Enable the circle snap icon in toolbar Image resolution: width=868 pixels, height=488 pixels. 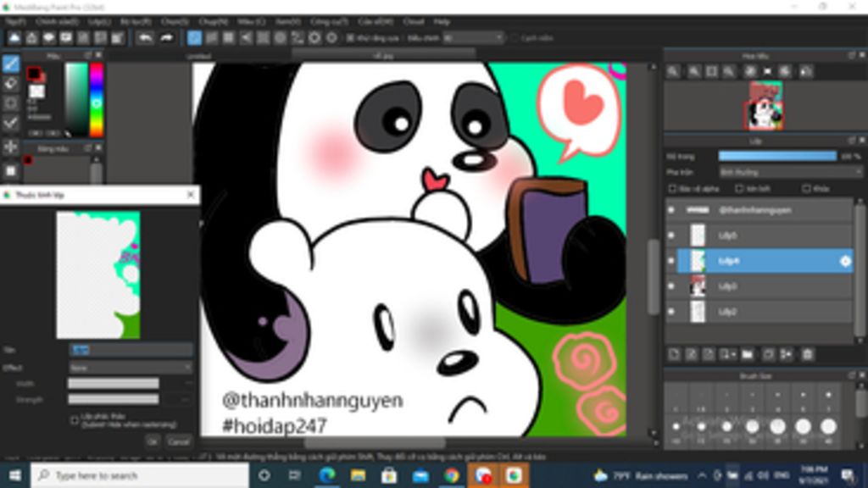pos(281,37)
